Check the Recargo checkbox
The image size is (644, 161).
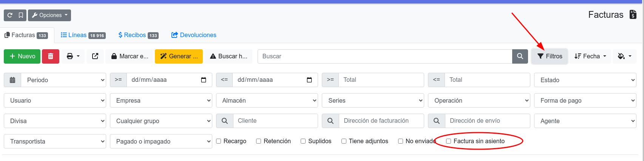pos(219,141)
